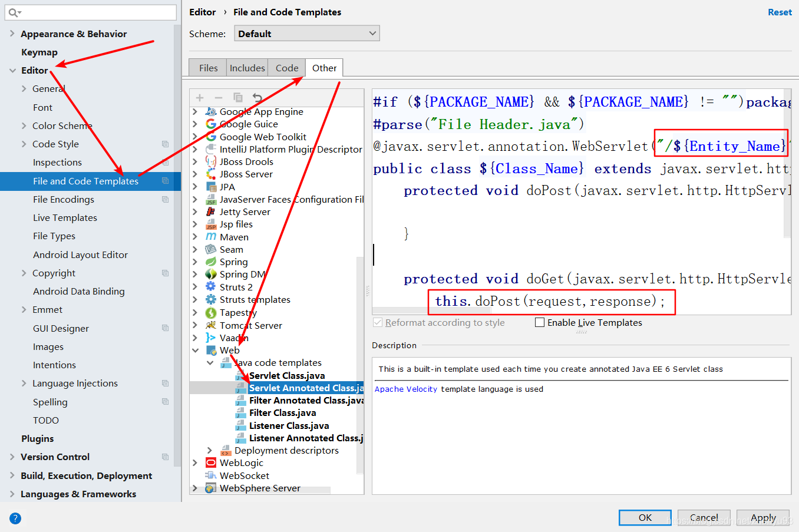The height and width of the screenshot is (532, 799).
Task: Click the Tapestry icon
Action: point(211,313)
